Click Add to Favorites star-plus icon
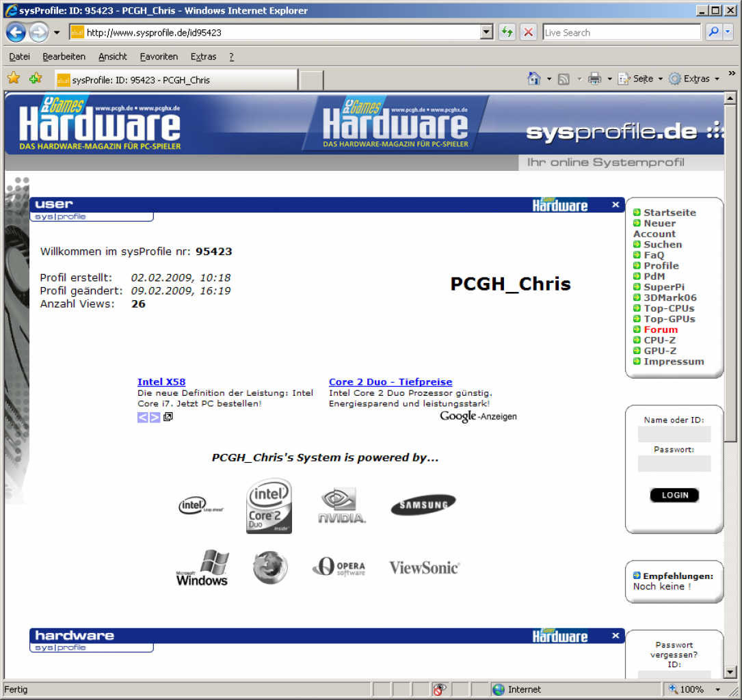 tap(36, 78)
